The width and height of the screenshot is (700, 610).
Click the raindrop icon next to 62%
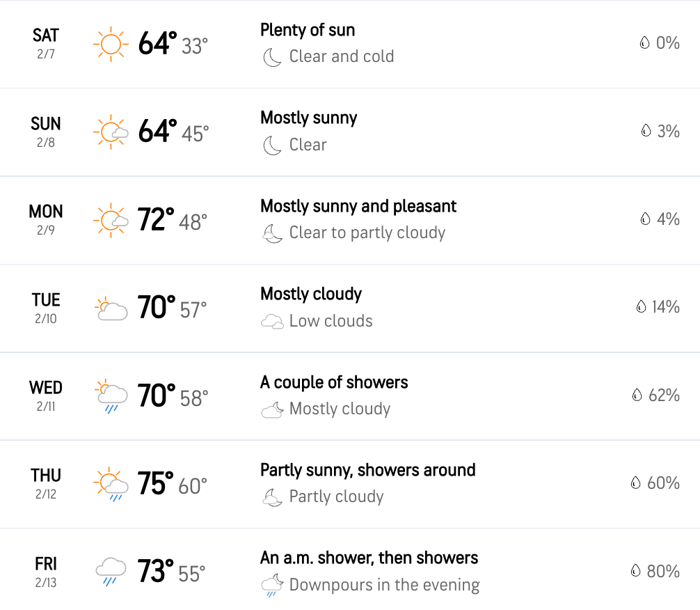point(637,395)
